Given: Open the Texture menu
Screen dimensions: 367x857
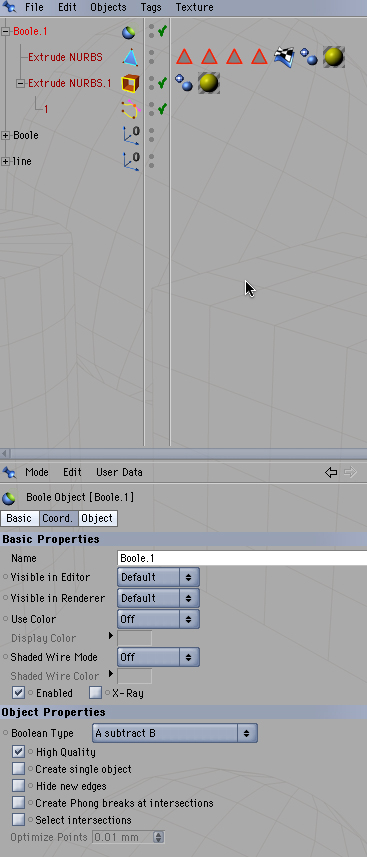Looking at the screenshot, I should [194, 8].
